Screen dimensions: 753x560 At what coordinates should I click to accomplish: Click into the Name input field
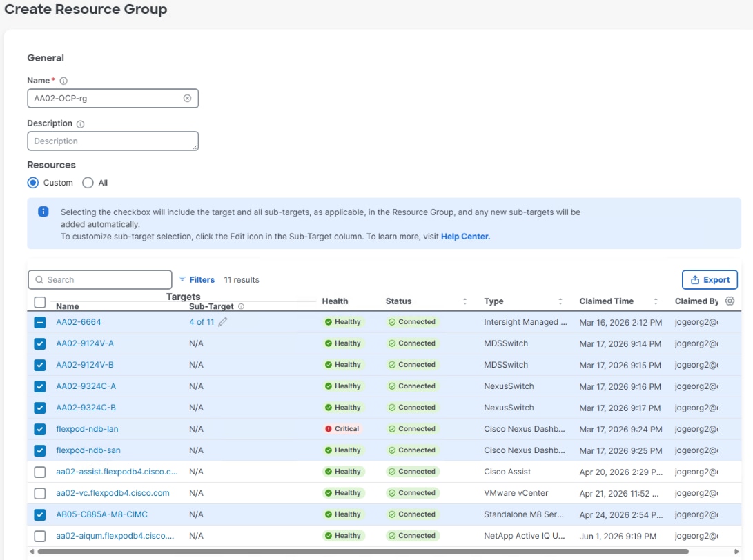click(x=113, y=99)
